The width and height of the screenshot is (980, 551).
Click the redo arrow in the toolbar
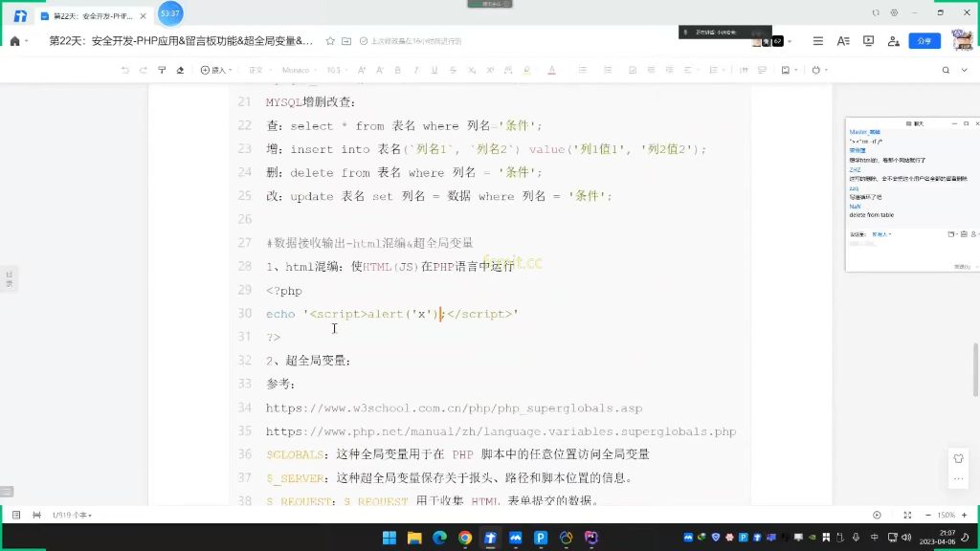point(144,70)
